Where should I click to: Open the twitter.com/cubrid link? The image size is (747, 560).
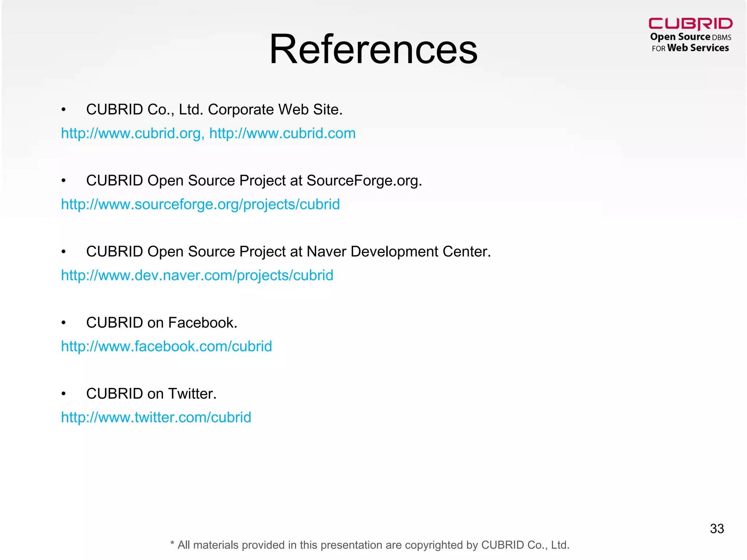pyautogui.click(x=156, y=417)
